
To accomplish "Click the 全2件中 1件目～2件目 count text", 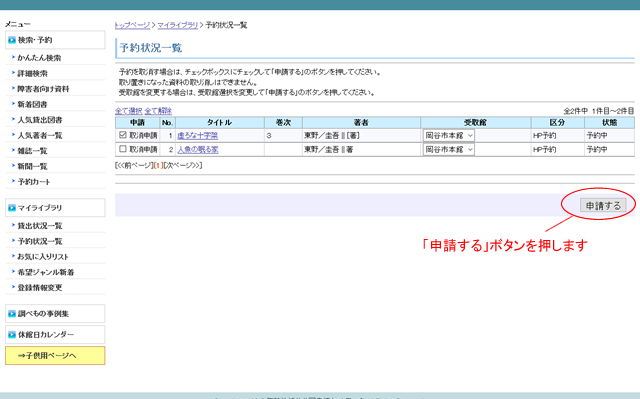I will point(599,111).
